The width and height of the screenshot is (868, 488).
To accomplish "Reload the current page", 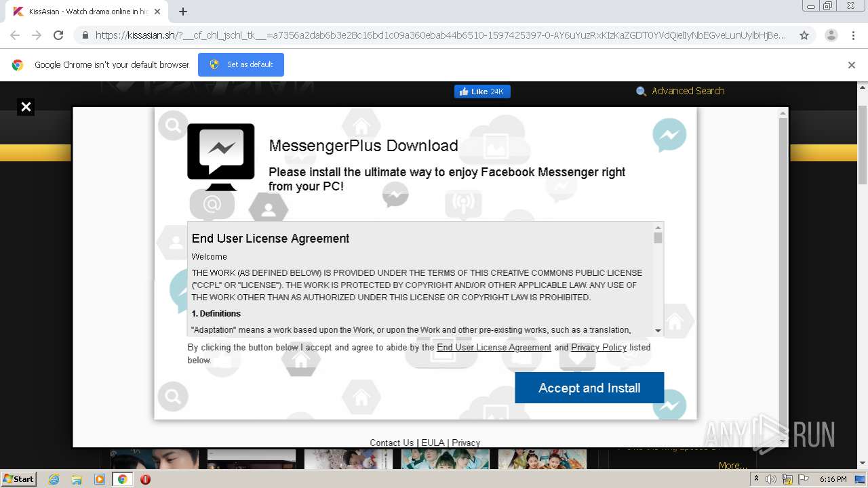I will (58, 35).
